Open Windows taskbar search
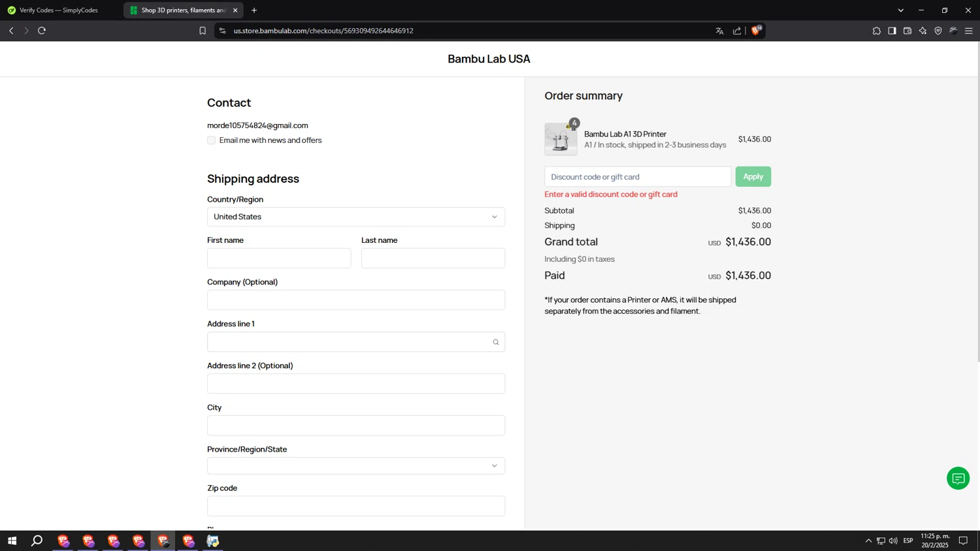 click(37, 541)
